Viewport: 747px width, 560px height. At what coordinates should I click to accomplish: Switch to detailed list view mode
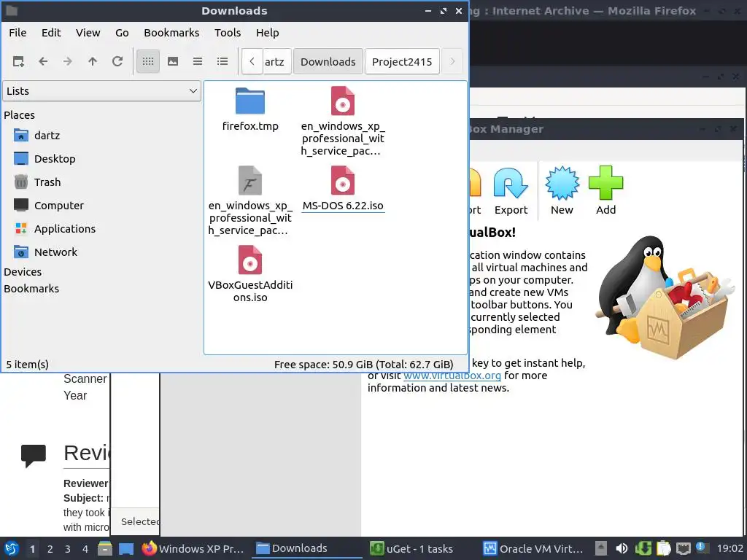(x=222, y=61)
